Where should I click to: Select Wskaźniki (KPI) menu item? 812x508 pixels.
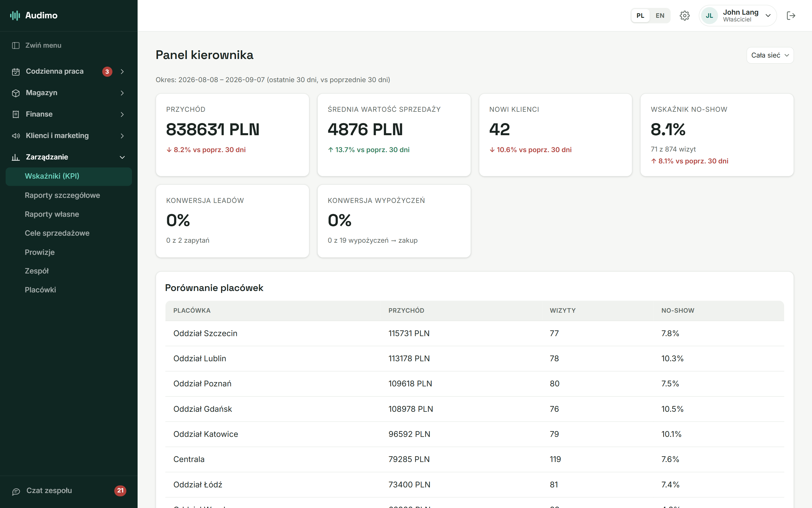pyautogui.click(x=69, y=176)
